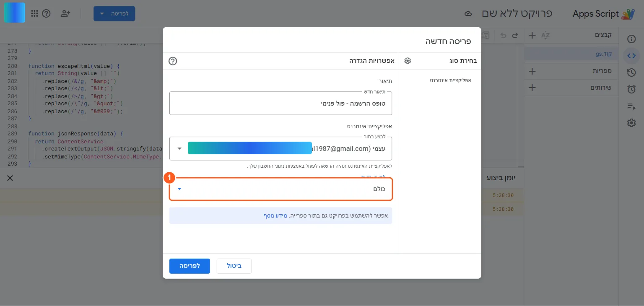Click help icon in אפשרויות הגדרה header
644x306 pixels.
point(173,61)
